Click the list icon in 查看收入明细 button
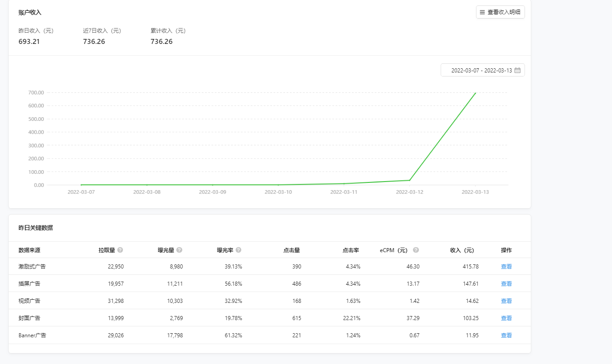 click(482, 12)
